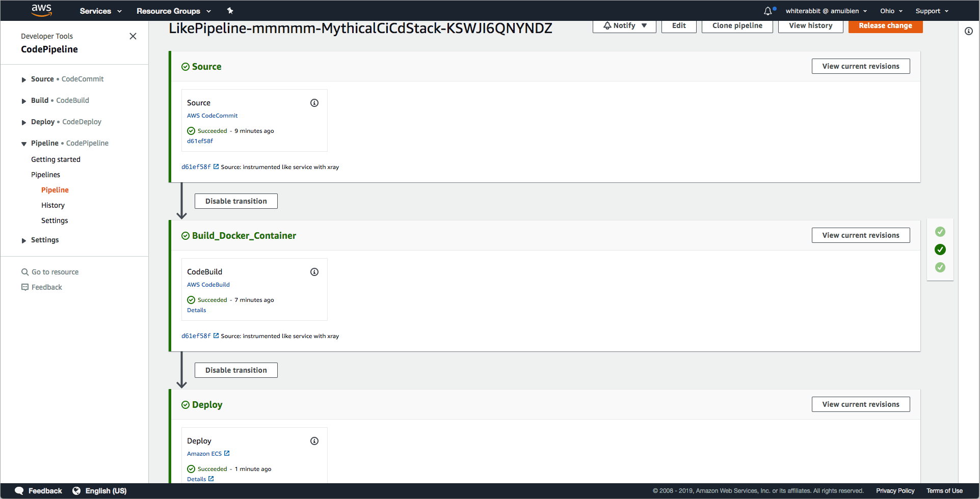Expand the Build CodeBuild section
This screenshot has width=980, height=499.
coord(23,101)
